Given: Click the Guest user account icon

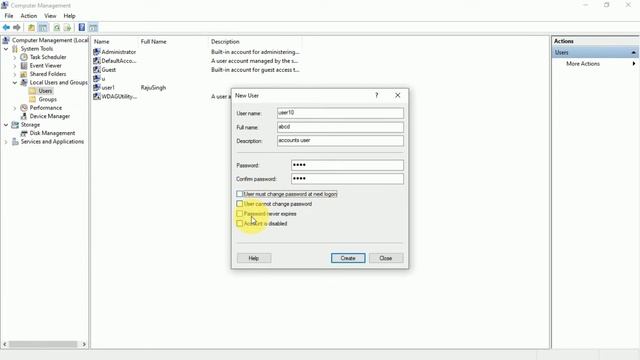Looking at the screenshot, I should tap(97, 70).
